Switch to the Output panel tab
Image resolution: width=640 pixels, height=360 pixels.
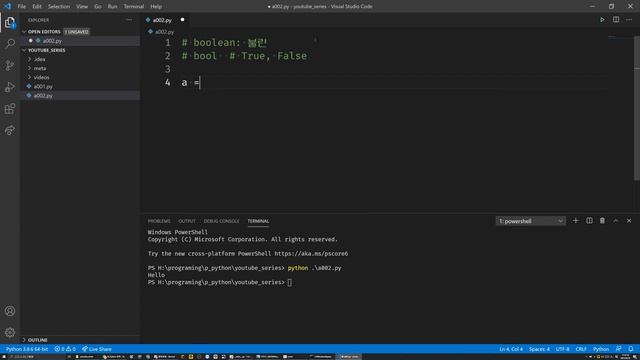tap(187, 221)
